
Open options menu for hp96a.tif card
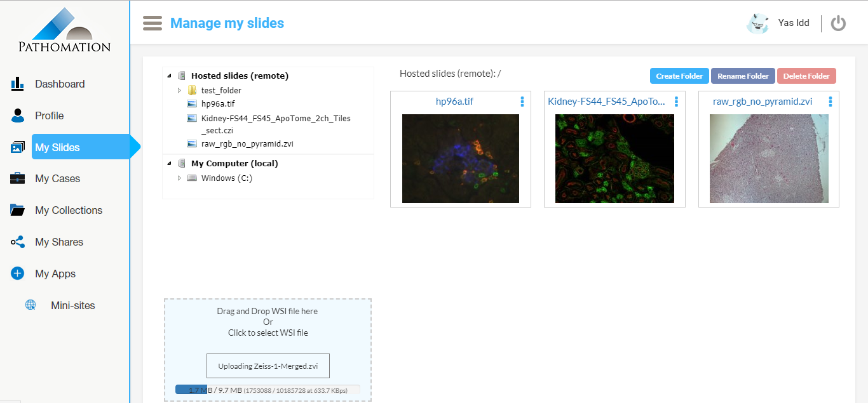pos(522,102)
